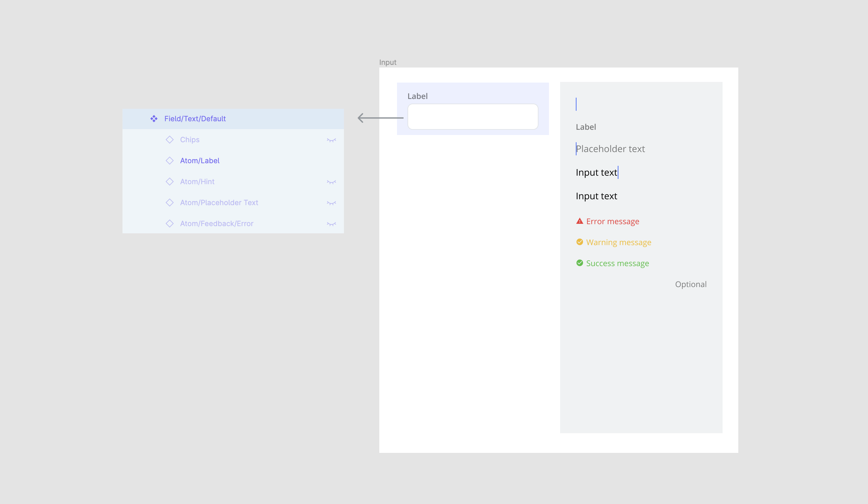The height and width of the screenshot is (504, 868).
Task: Click the red error triangle icon
Action: (x=579, y=221)
